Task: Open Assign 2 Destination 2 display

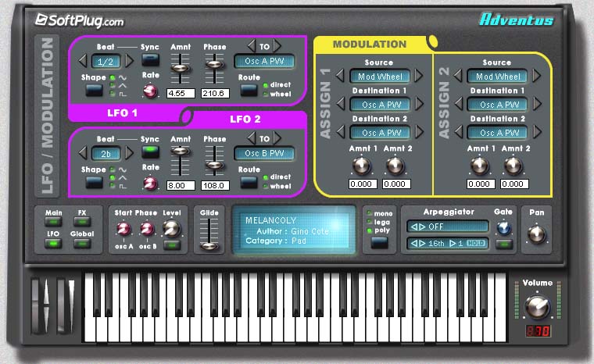Action: pyautogui.click(x=499, y=133)
